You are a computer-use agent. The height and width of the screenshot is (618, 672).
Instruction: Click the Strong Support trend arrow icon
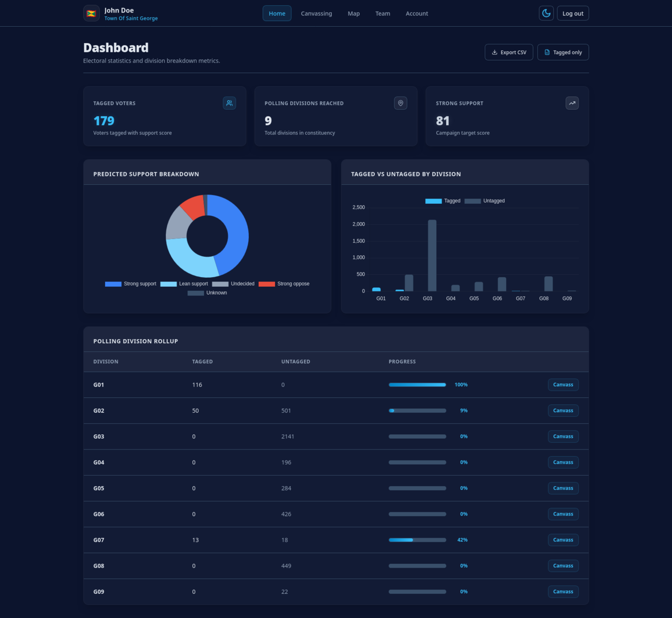click(572, 103)
